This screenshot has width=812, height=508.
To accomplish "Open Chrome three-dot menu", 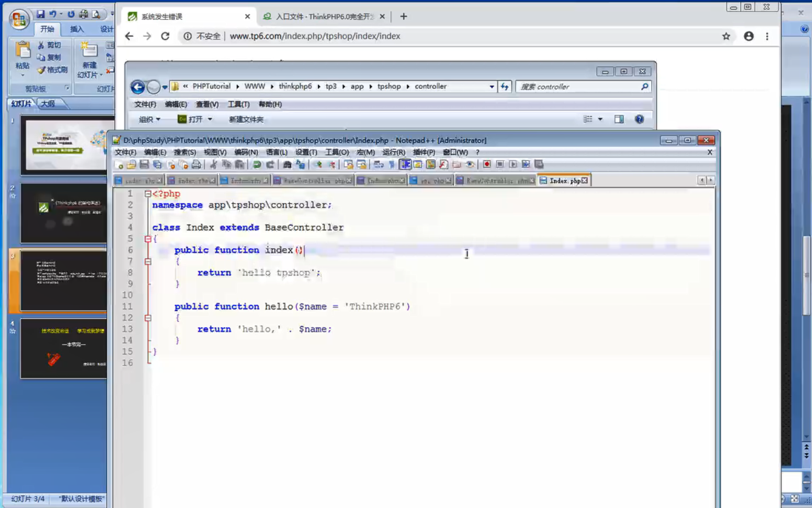I will coord(767,36).
